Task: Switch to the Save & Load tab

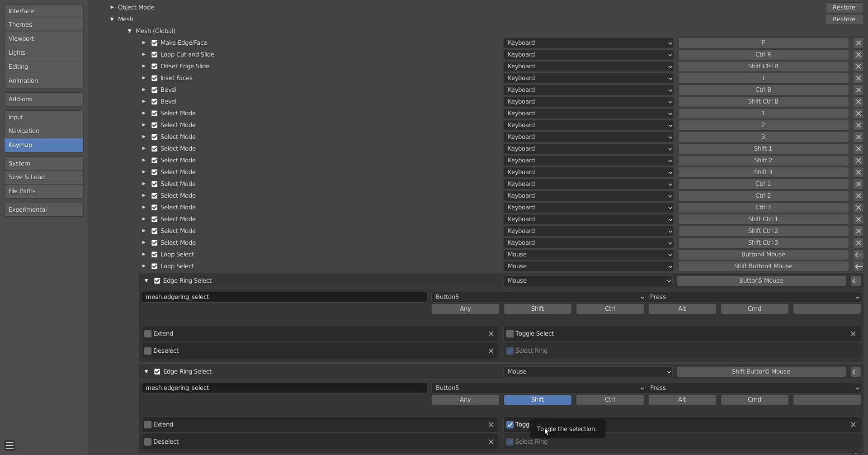Action: [x=44, y=177]
